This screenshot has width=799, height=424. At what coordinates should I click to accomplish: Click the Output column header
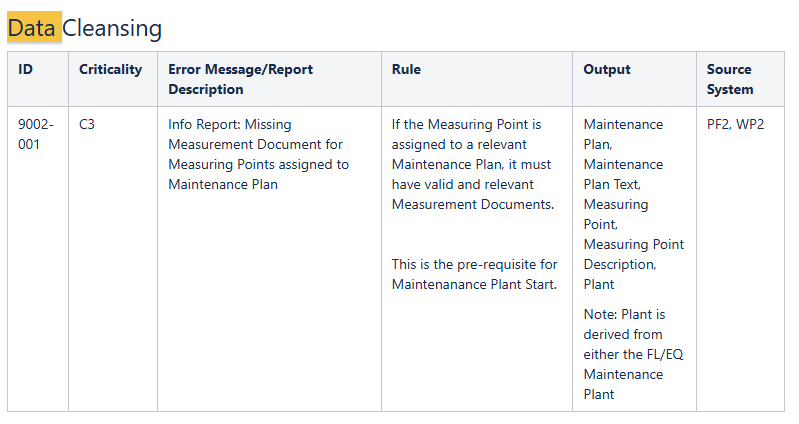point(607,70)
